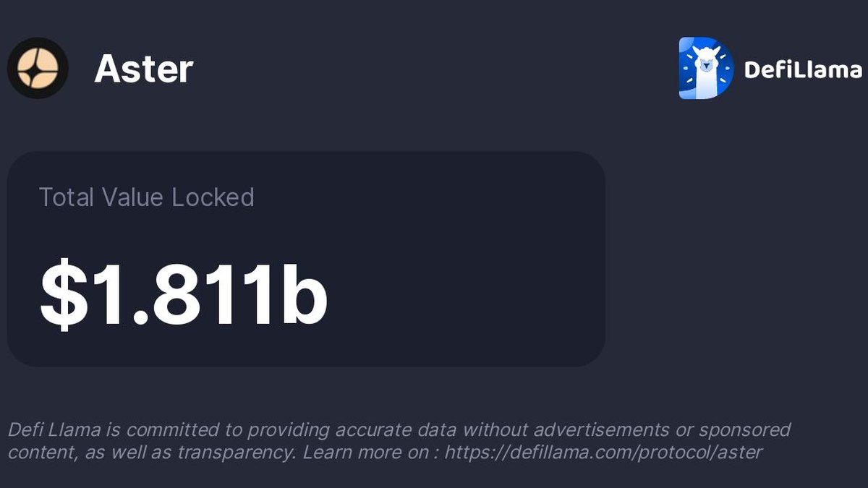The width and height of the screenshot is (868, 488).
Task: Click the word "Total" in the card label
Action: [x=67, y=197]
